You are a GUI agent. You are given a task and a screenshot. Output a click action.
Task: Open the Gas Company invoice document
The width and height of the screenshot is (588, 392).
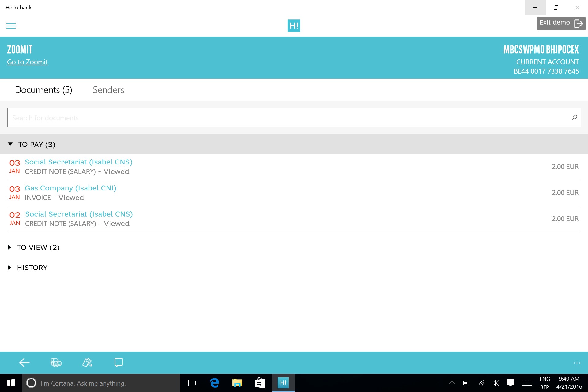70,188
